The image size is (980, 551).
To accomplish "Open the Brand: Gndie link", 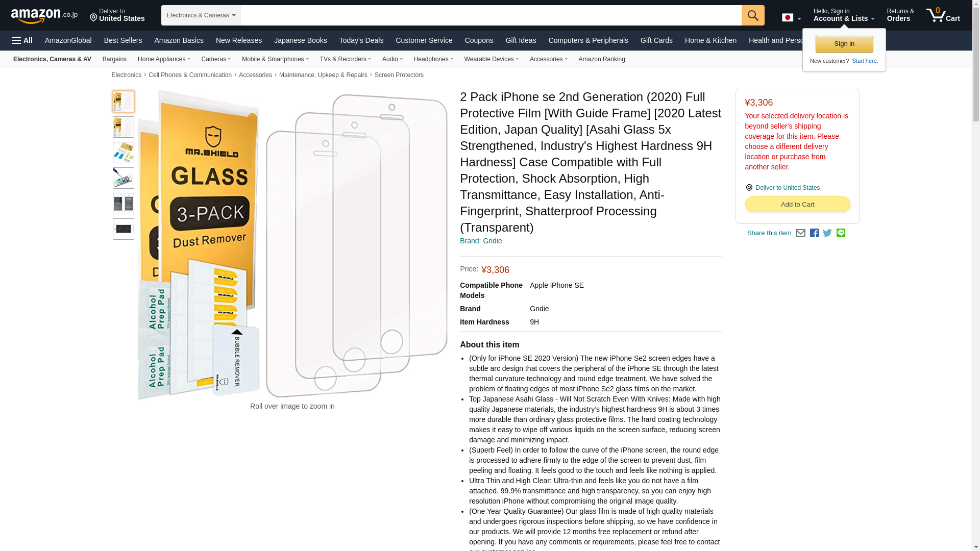I will (x=481, y=241).
